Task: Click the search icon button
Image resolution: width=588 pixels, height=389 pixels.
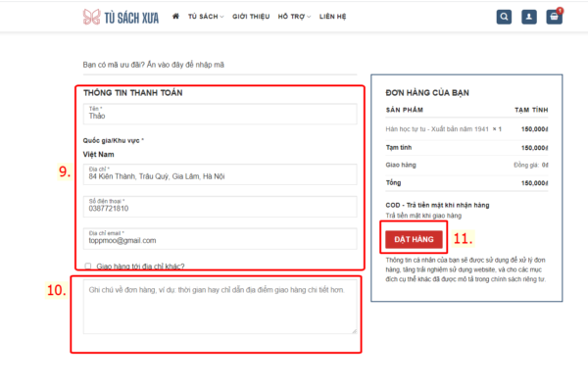Action: pyautogui.click(x=504, y=17)
